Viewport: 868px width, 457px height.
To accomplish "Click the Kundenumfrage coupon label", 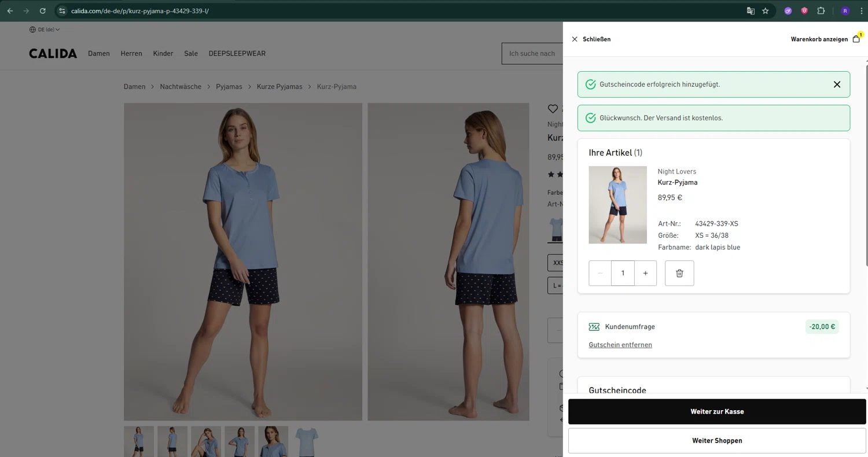I will pos(630,327).
